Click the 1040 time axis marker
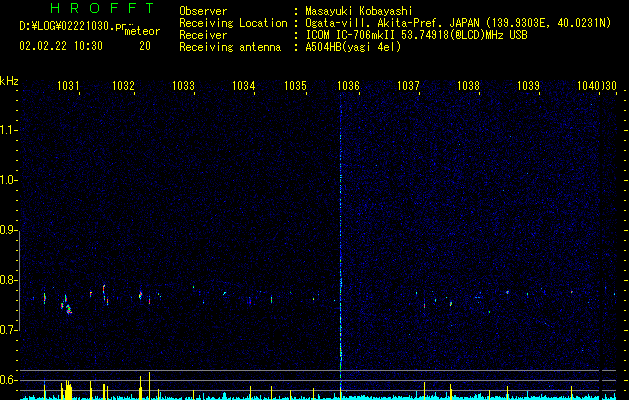The width and height of the screenshot is (629, 400). [x=588, y=86]
